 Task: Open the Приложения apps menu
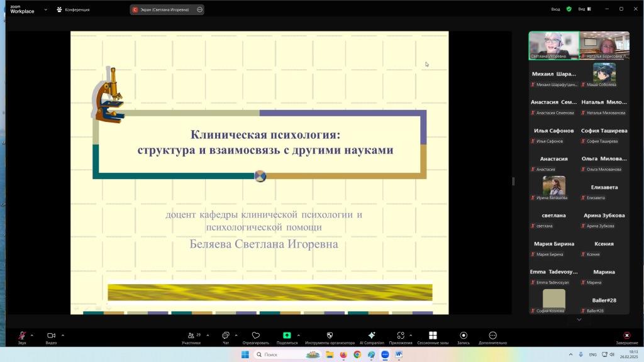click(401, 337)
